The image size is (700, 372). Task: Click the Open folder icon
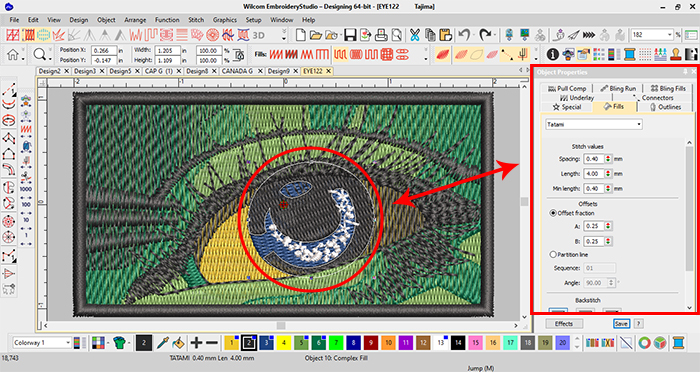tap(316, 35)
